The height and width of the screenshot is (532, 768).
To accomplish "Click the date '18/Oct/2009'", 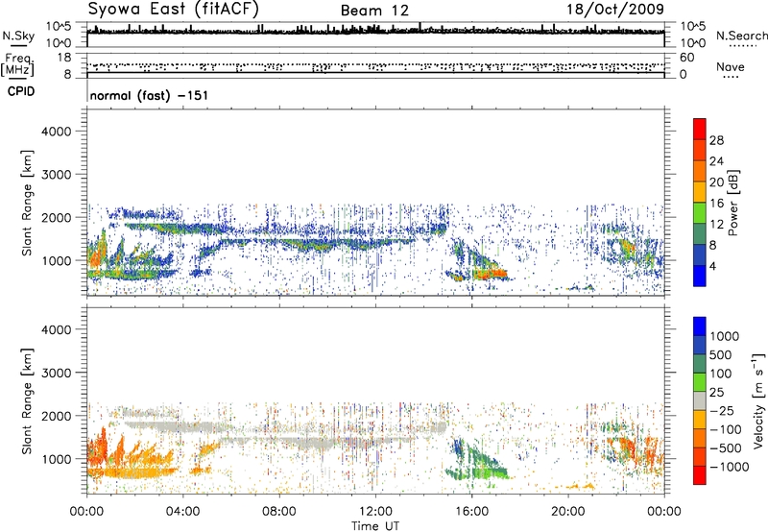I will (615, 10).
